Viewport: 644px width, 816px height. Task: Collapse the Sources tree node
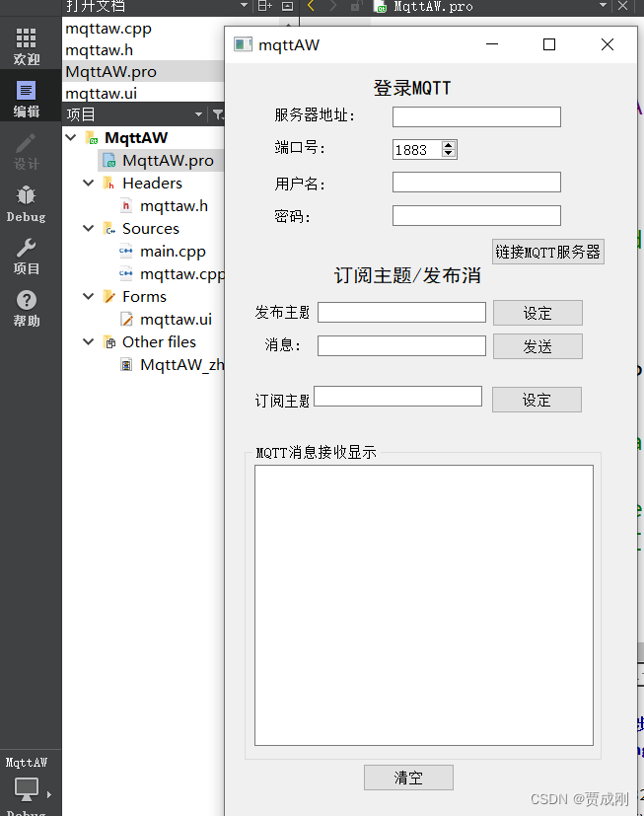89,228
